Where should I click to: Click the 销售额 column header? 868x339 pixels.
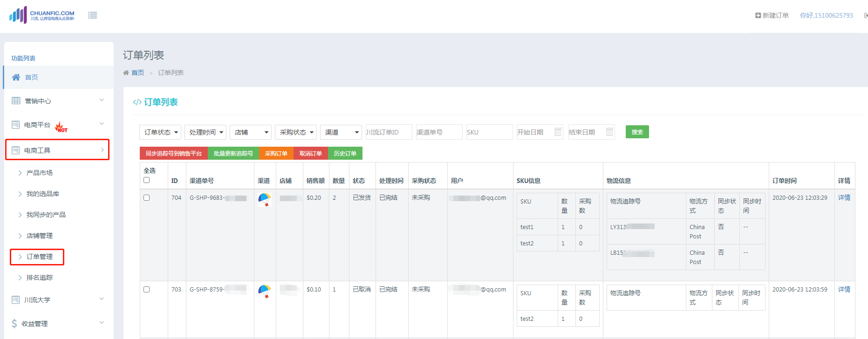point(315,181)
